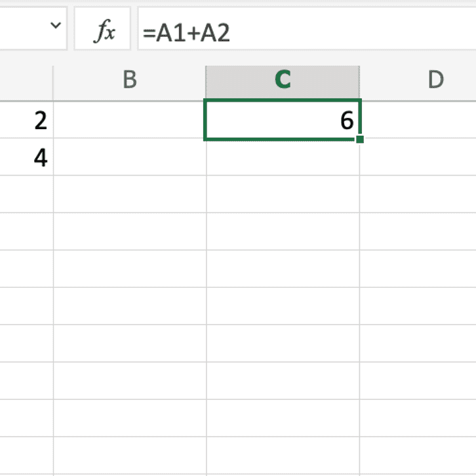
Task: Click the column D cell in the 4 row
Action: pos(418,157)
